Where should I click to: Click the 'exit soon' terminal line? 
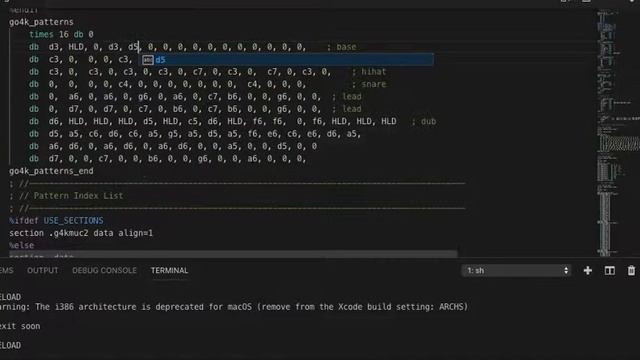click(20, 326)
